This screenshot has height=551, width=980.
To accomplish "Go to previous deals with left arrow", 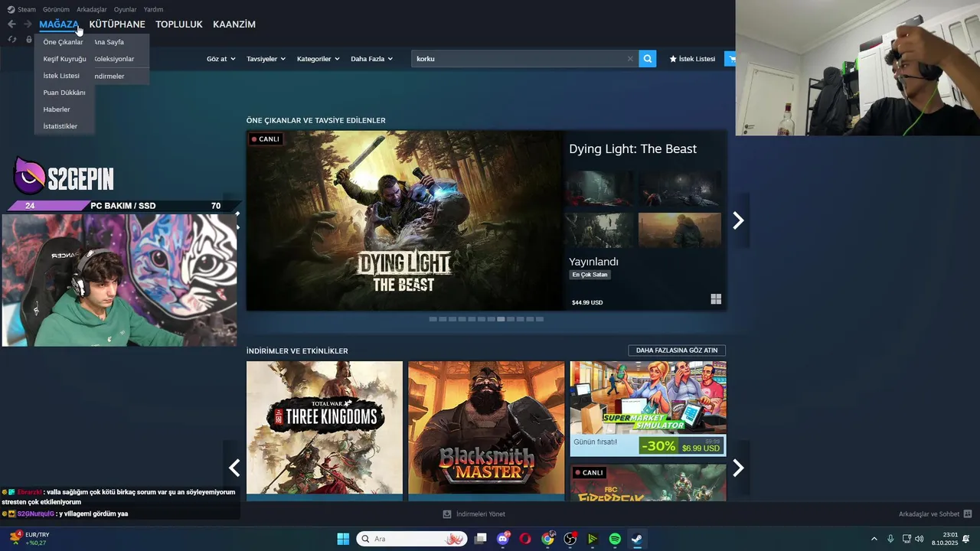I will point(234,468).
